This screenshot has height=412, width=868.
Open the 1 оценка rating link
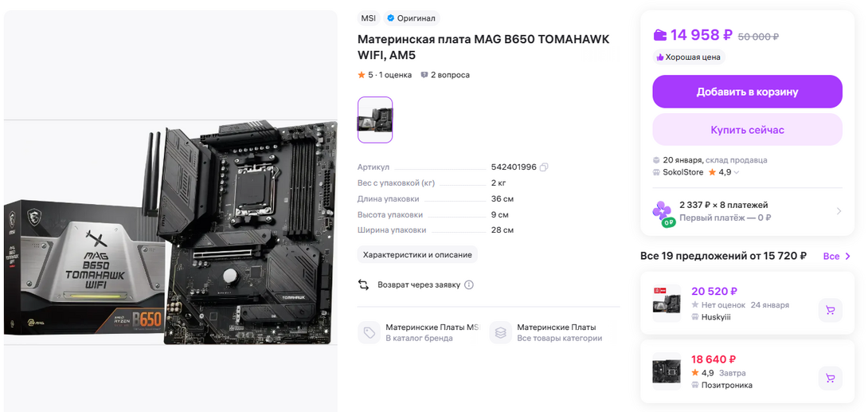point(395,75)
